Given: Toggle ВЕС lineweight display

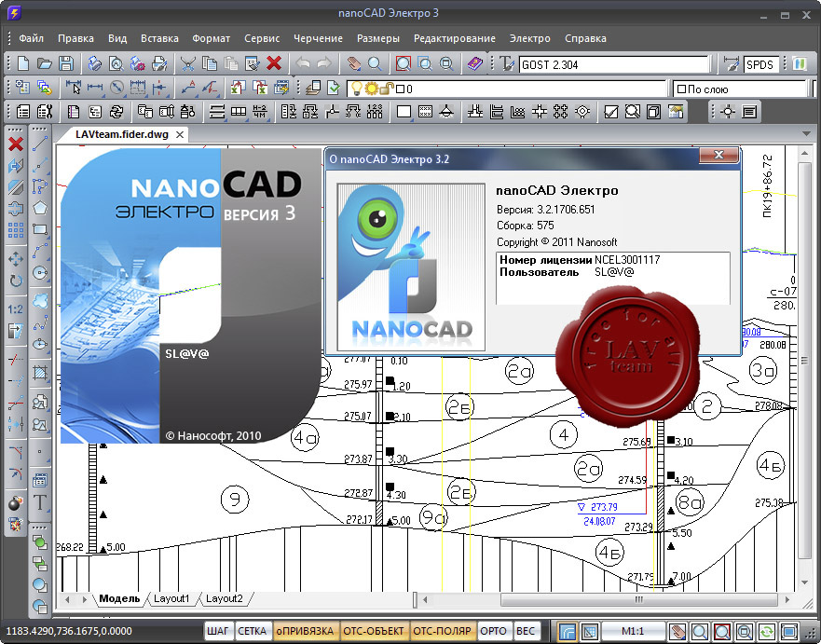Looking at the screenshot, I should point(526,631).
